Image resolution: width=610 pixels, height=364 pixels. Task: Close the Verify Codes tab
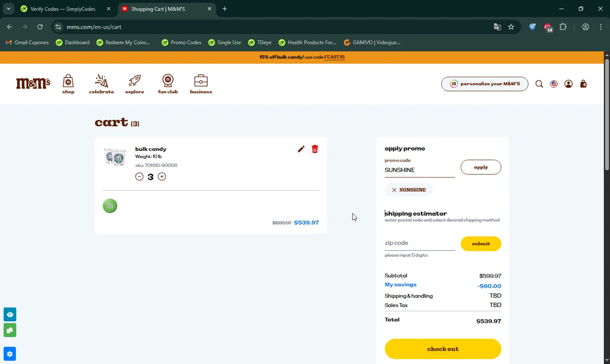(x=109, y=9)
